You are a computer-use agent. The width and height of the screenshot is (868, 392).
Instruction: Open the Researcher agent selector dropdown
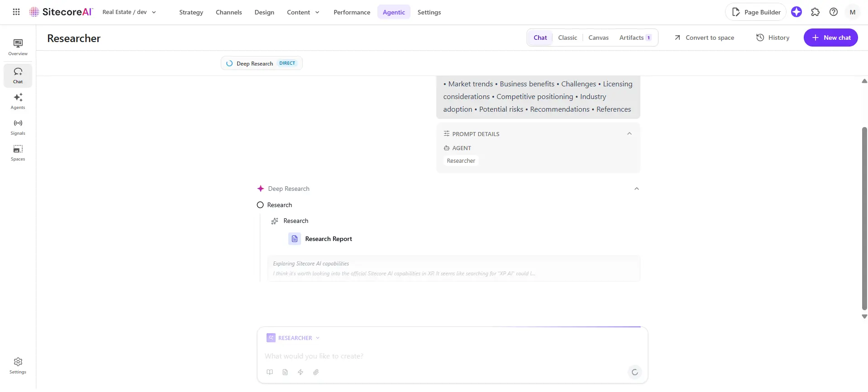293,338
